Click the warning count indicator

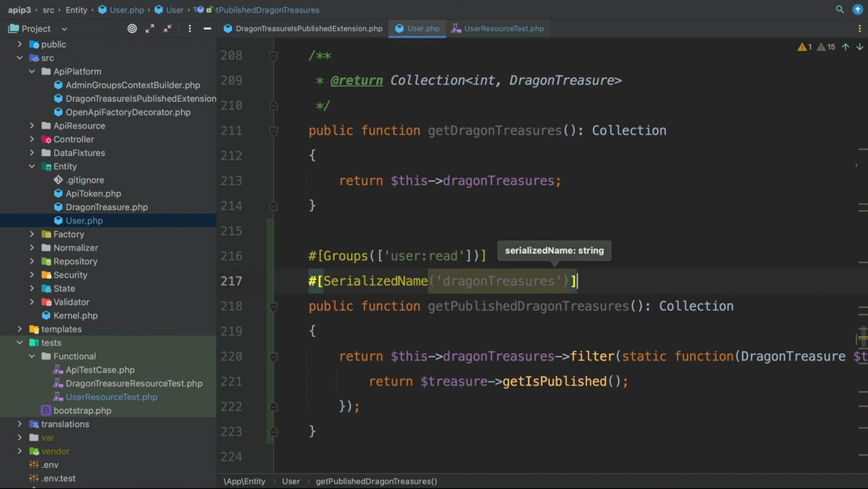[x=805, y=47]
